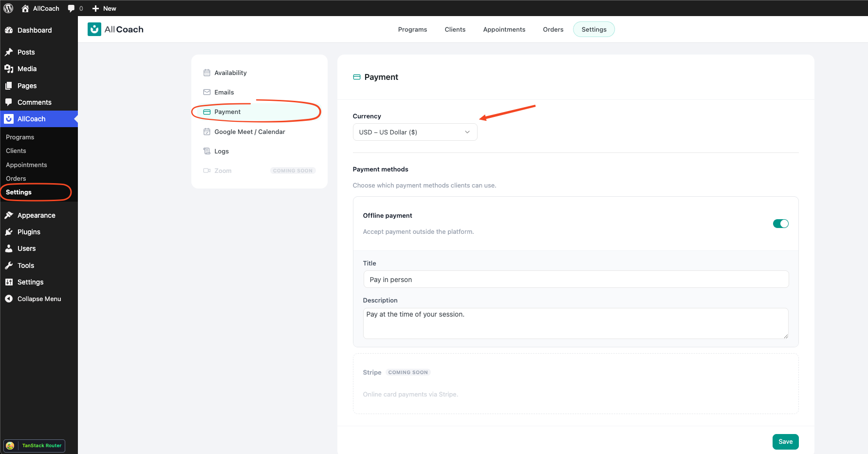Click the Zoom camera icon
The height and width of the screenshot is (454, 868).
(x=207, y=170)
